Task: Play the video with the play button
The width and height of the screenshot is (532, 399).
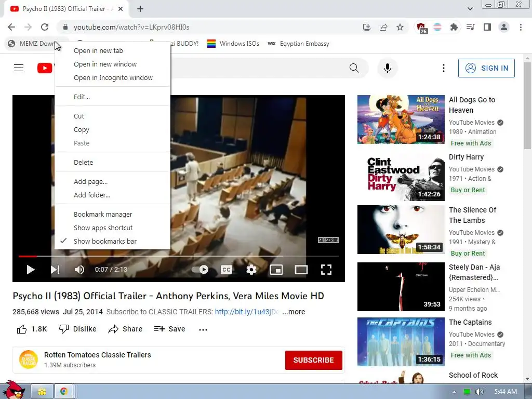Action: pos(31,270)
